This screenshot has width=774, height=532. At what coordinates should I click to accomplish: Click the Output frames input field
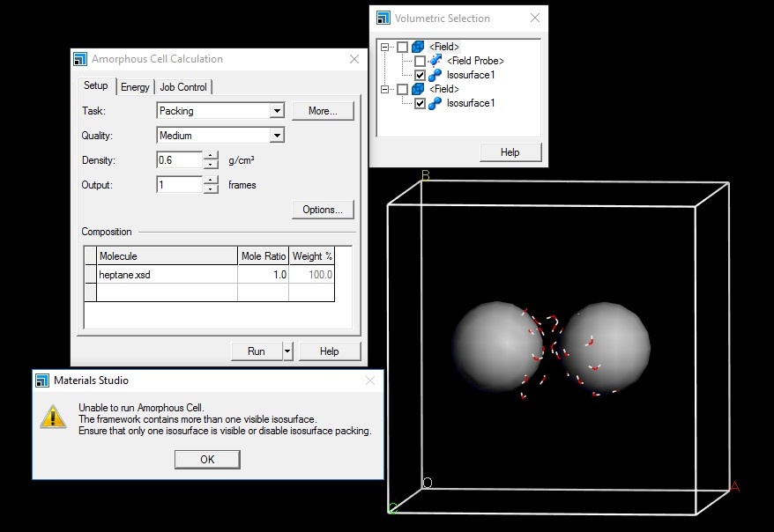point(179,184)
